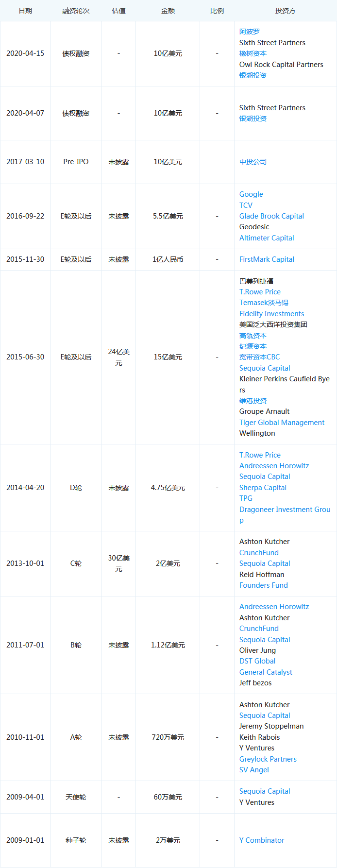Open the Dragoneer Investment Group link
337x868 pixels.
[285, 515]
